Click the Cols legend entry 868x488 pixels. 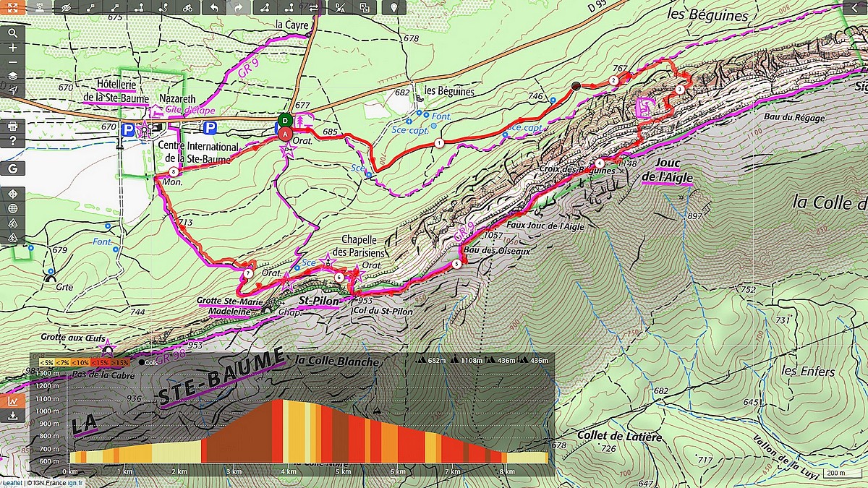pyautogui.click(x=147, y=362)
